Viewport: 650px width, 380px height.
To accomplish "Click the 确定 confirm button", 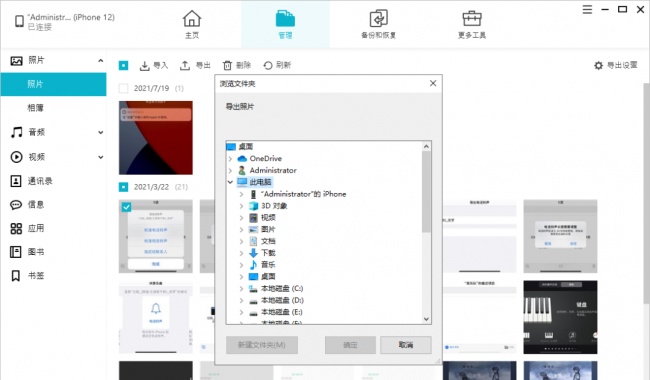I will [350, 345].
